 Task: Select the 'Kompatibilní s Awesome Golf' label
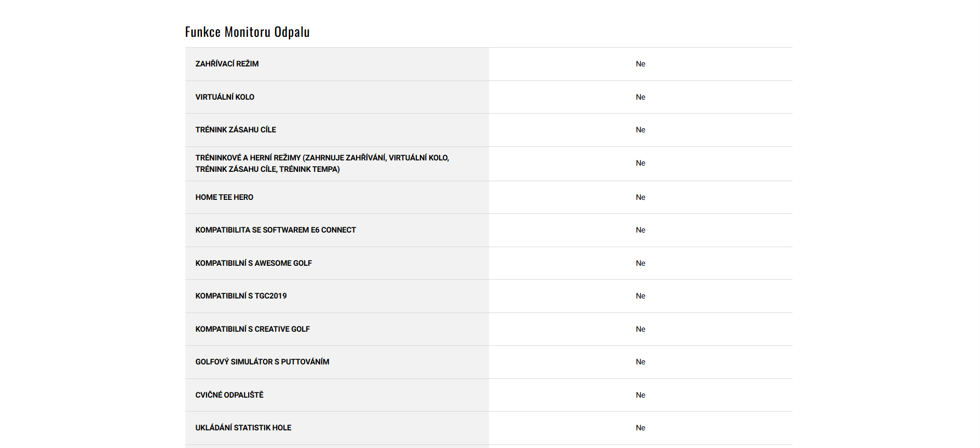253,263
